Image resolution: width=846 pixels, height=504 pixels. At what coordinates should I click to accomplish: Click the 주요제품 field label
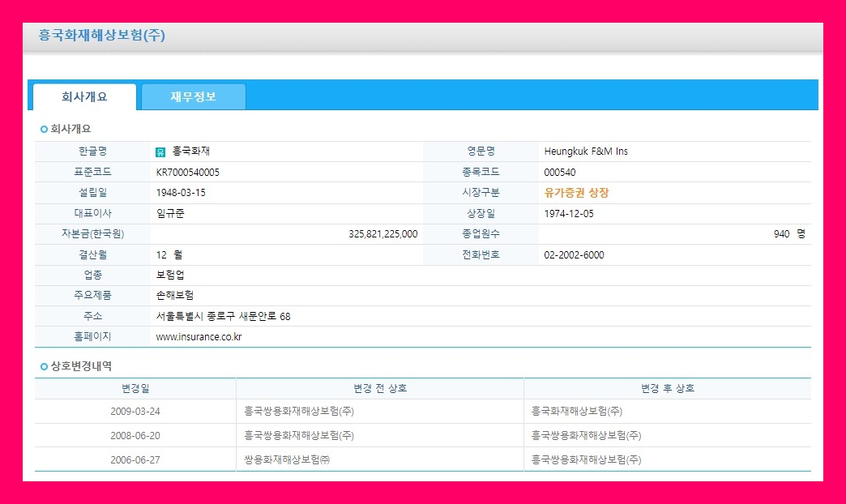[x=93, y=296]
